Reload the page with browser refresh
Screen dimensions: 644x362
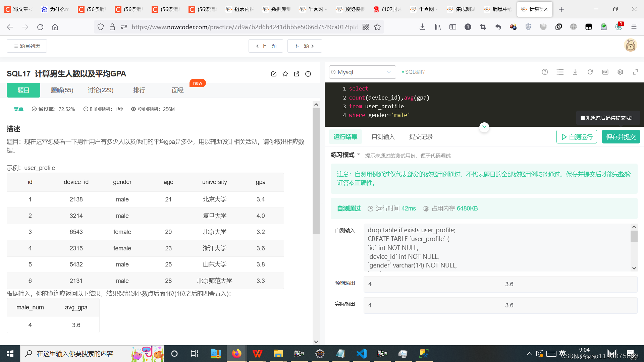(x=40, y=27)
